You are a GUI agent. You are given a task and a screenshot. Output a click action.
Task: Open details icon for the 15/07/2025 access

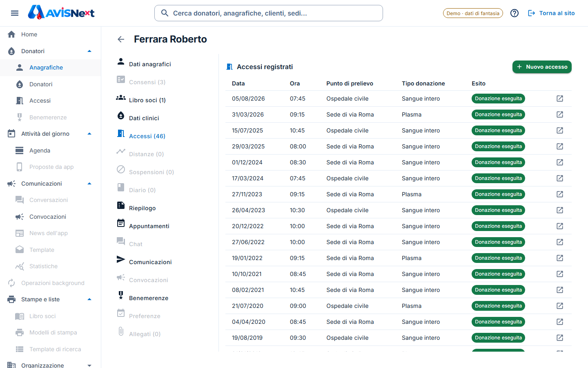(560, 130)
